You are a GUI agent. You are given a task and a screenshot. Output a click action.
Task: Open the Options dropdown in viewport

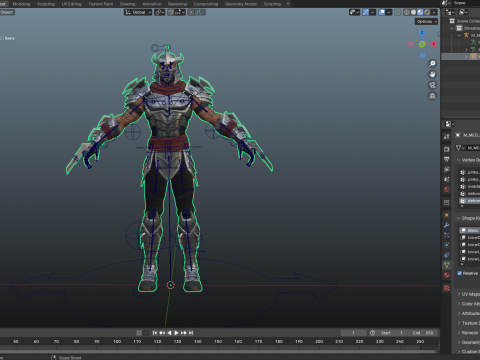426,21
